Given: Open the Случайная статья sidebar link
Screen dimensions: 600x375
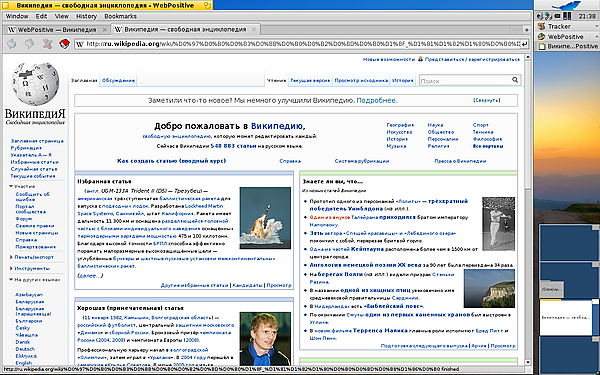Looking at the screenshot, I should point(34,169).
